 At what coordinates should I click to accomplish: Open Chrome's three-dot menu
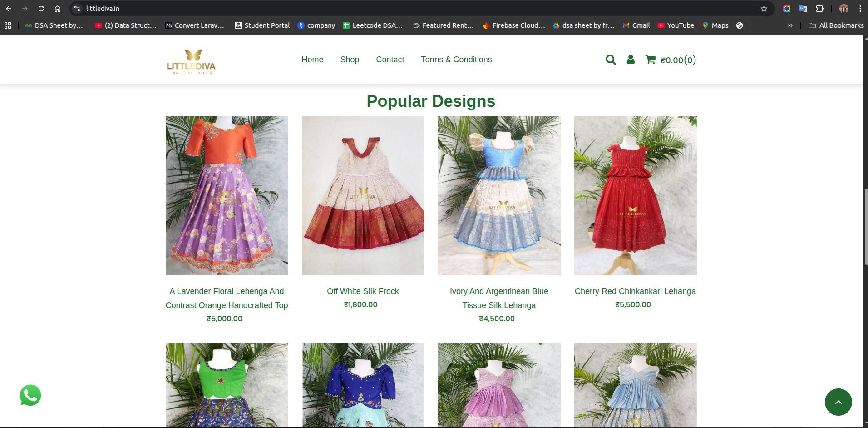tap(860, 9)
